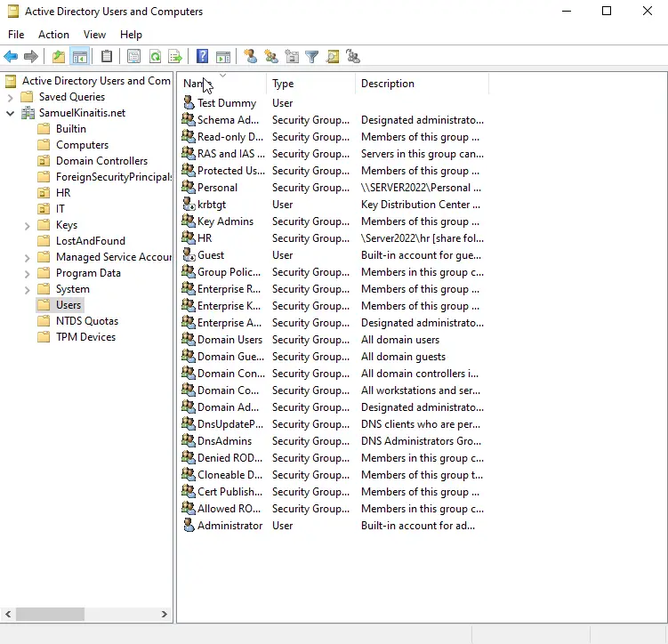The width and height of the screenshot is (668, 644).
Task: Select the Domain Controllers container in tree
Action: (101, 161)
